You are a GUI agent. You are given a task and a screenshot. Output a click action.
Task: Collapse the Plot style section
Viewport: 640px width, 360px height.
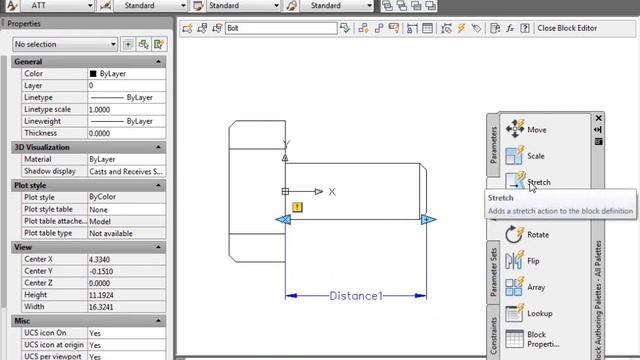(158, 185)
